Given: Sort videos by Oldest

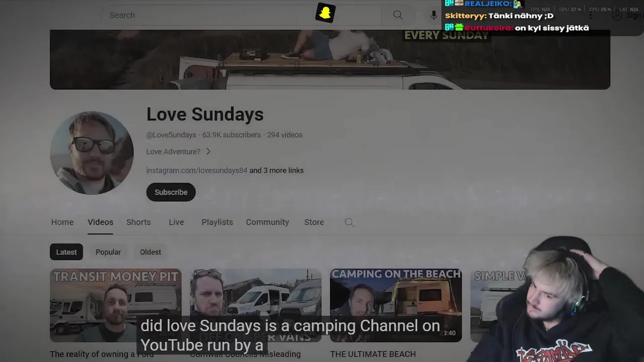Looking at the screenshot, I should [150, 252].
